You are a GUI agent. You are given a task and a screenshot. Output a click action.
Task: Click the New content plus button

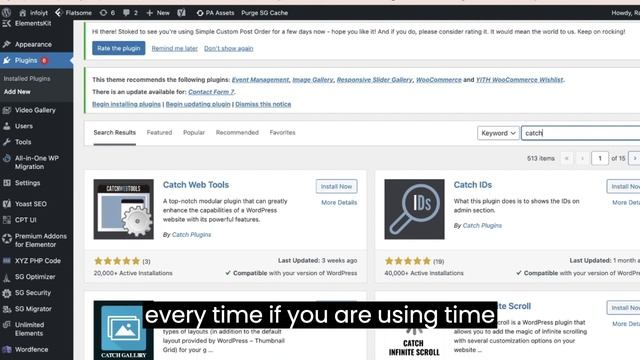point(158,13)
